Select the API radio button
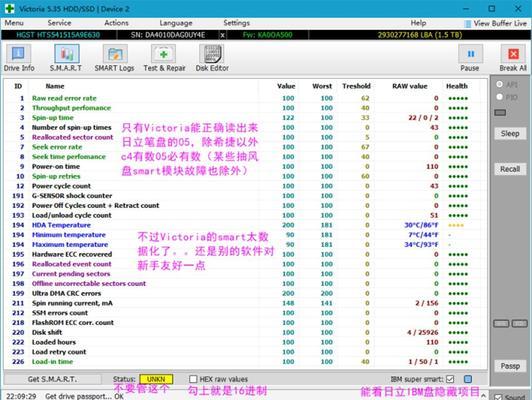532x400 pixels. (x=499, y=84)
